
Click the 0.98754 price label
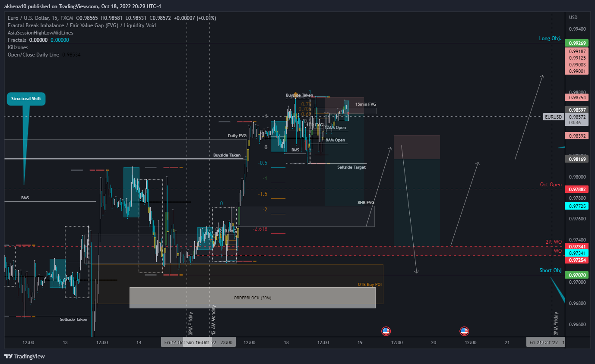pos(577,97)
